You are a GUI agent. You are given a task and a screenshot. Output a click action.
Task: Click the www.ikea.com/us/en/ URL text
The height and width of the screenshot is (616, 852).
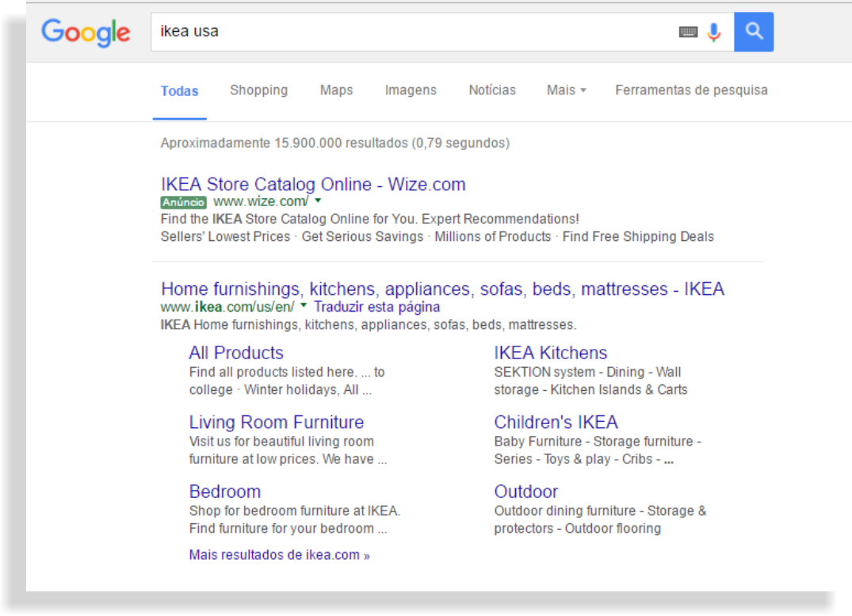[x=227, y=307]
